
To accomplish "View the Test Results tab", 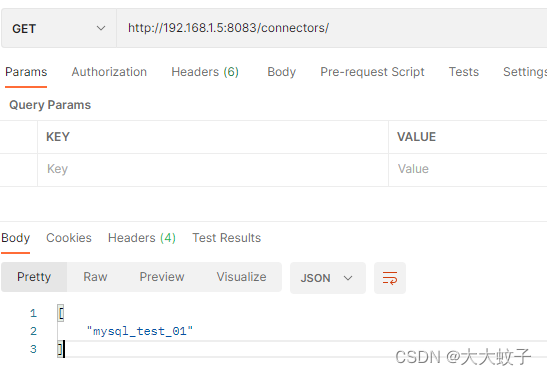I will (x=227, y=238).
